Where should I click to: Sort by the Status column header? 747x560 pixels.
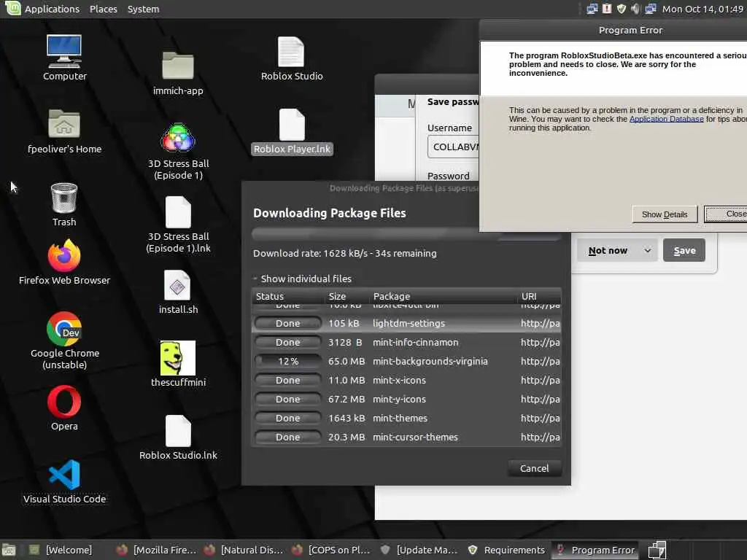coord(288,296)
